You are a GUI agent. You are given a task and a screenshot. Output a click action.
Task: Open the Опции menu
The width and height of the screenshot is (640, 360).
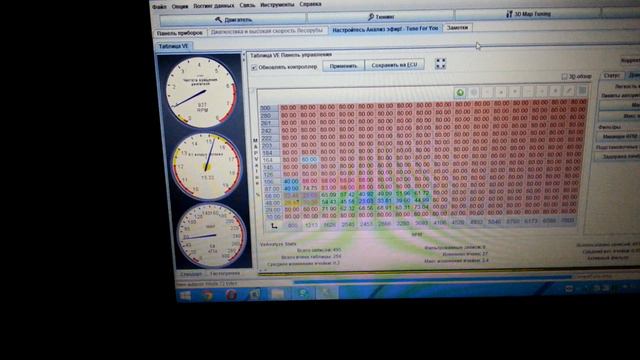[180, 6]
